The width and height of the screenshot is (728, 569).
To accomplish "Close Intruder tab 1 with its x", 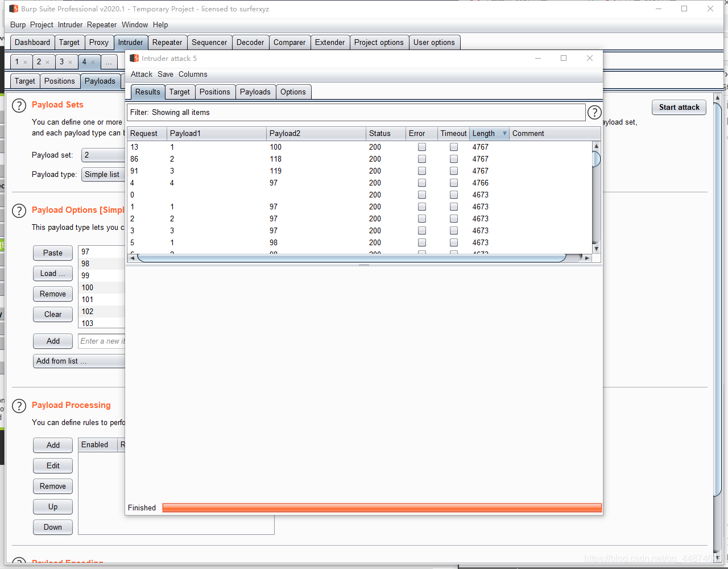I will (x=25, y=62).
